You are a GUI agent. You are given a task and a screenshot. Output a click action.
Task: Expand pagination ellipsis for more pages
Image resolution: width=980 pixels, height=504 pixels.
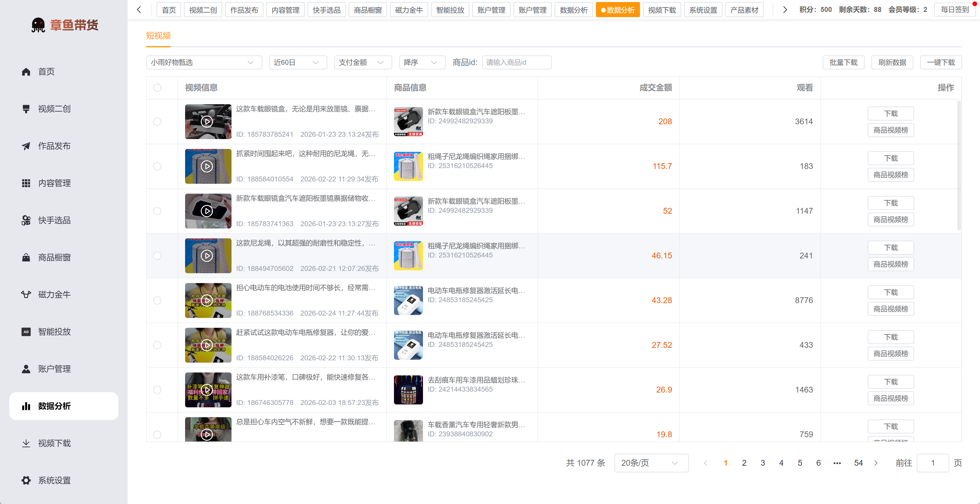pyautogui.click(x=837, y=463)
